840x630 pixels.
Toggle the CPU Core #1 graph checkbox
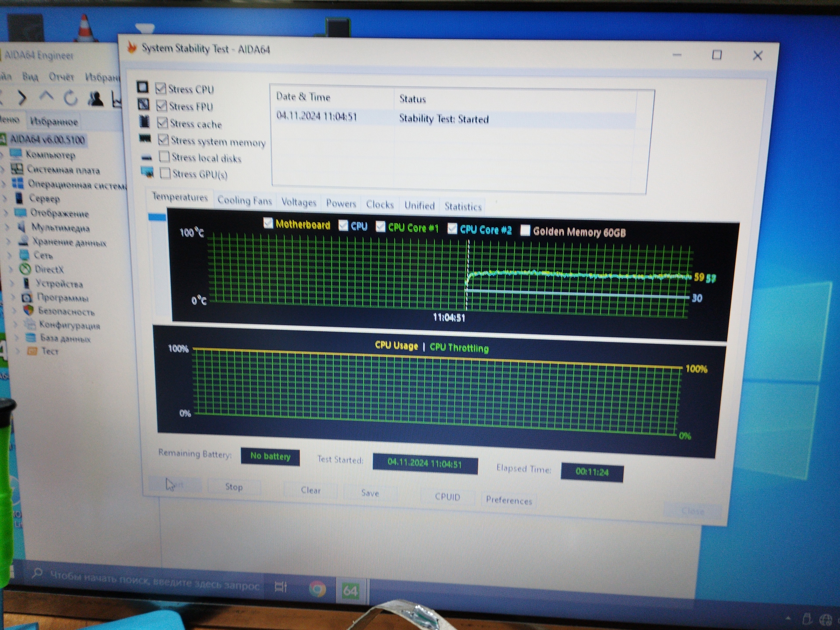tap(380, 226)
